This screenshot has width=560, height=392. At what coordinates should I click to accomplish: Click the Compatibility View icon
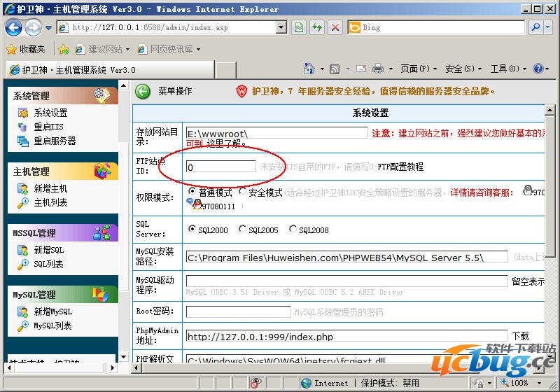pos(300,27)
